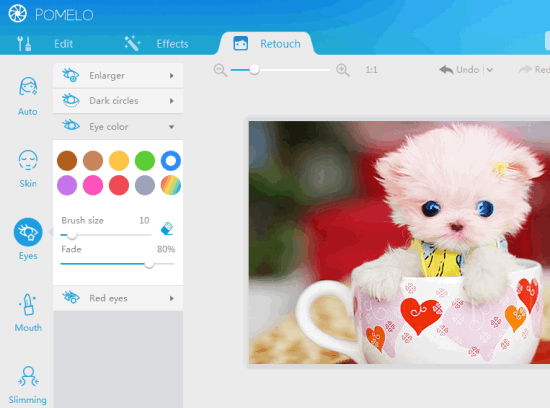Select the Skin retouch tool
The height and width of the screenshot is (408, 550).
pos(28,168)
